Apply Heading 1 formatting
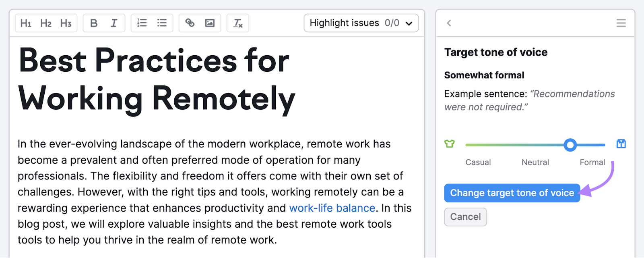Image resolution: width=644 pixels, height=258 pixels. (x=26, y=23)
